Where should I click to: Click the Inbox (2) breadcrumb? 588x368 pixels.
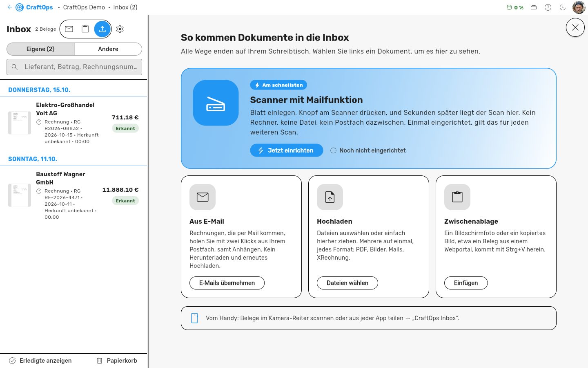[125, 7]
